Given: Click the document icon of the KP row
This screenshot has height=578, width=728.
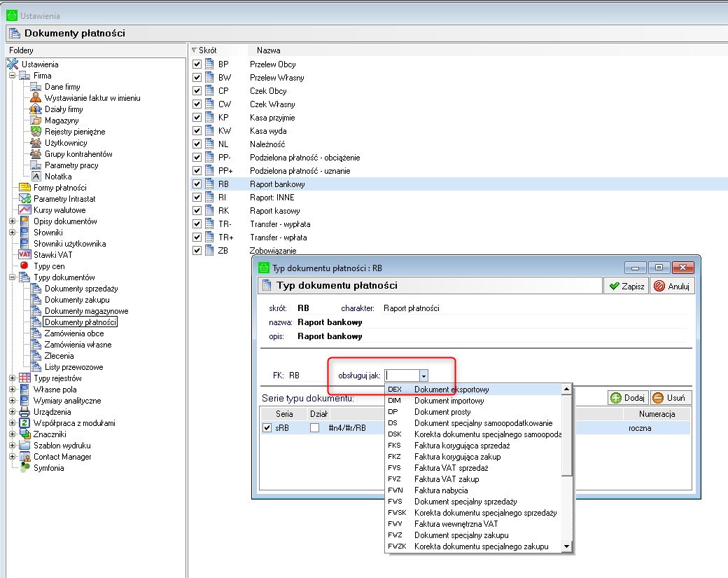Looking at the screenshot, I should point(210,118).
